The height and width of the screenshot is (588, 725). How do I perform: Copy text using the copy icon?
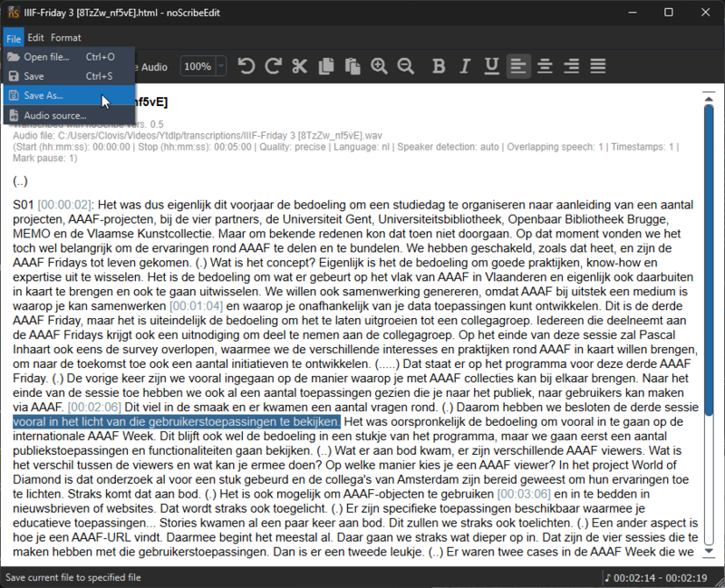coord(325,65)
